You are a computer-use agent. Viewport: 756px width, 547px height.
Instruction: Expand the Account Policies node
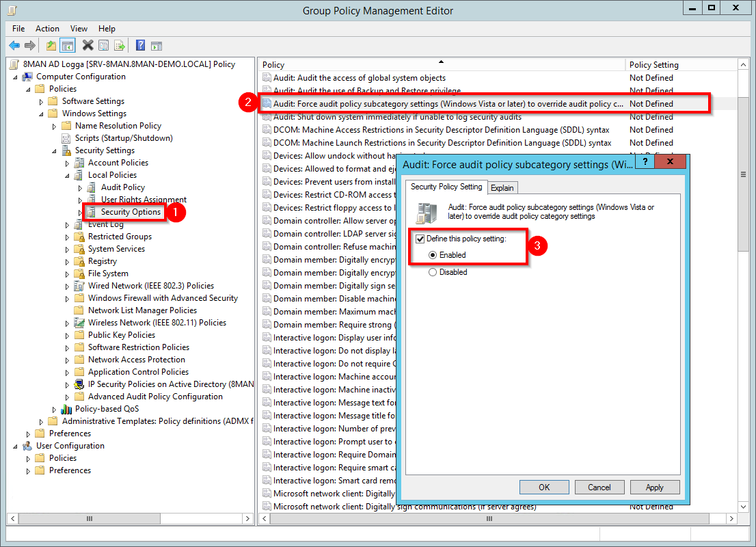pos(67,163)
